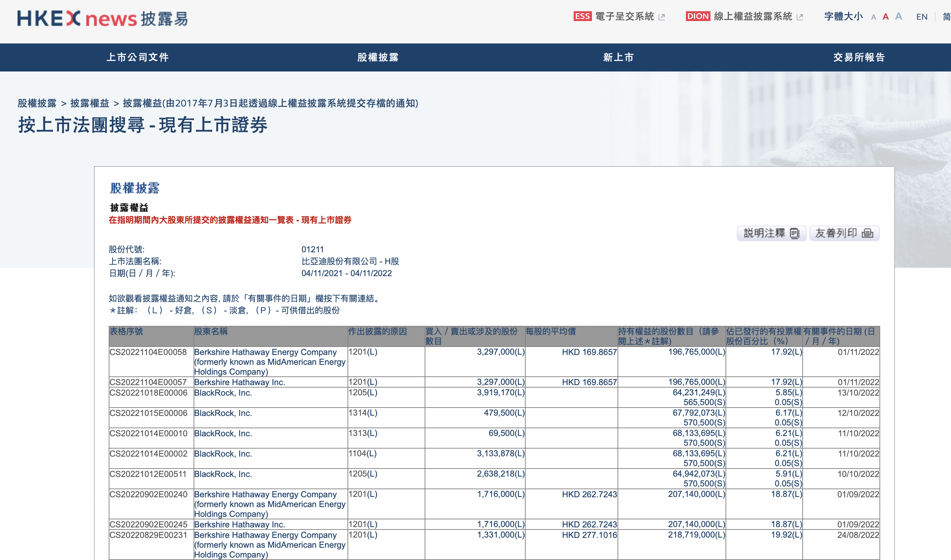Open event date 11/10/2022 for CS20221014E00002

coord(858,454)
